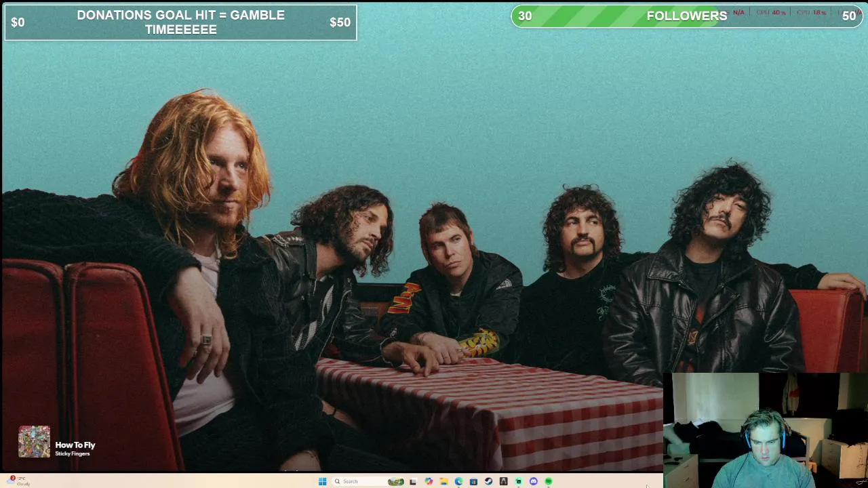The width and height of the screenshot is (868, 488).
Task: Click the donations goal progress bar
Action: [180, 22]
